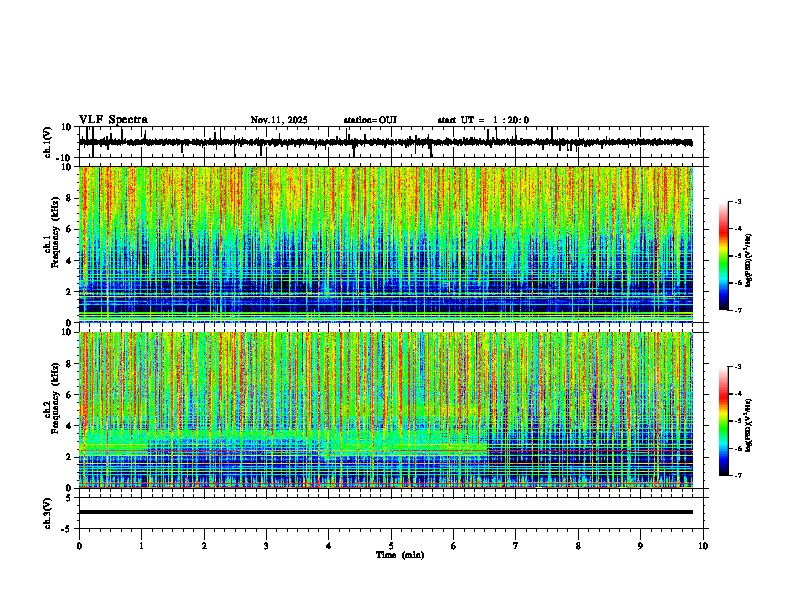Click the 'start UT = 1 :20: 0' text

(483, 120)
